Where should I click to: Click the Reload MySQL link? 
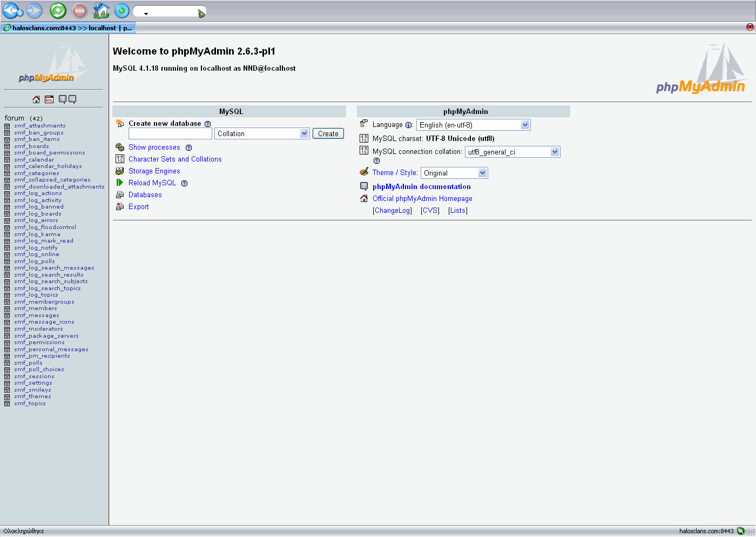click(x=152, y=183)
